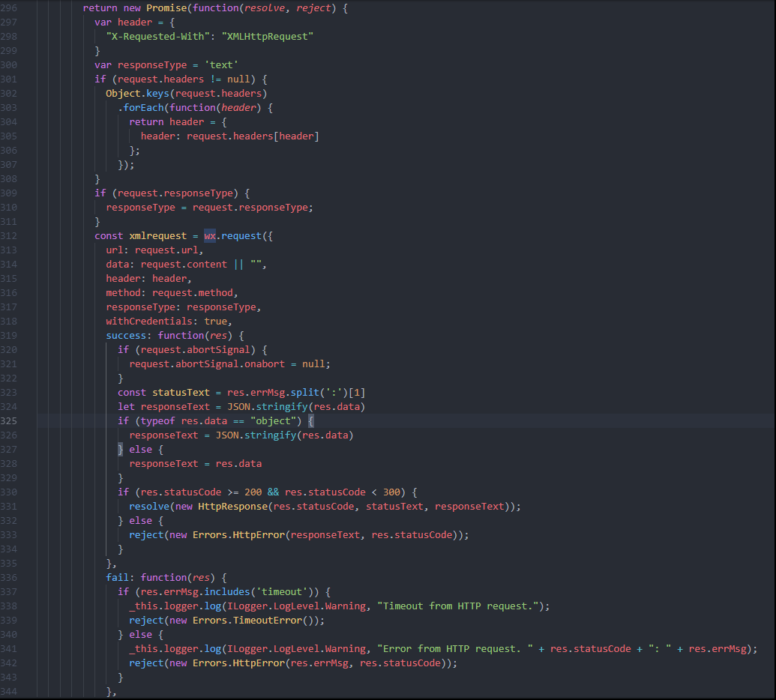Click the forEach method call
The width and height of the screenshot is (776, 700).
point(143,108)
